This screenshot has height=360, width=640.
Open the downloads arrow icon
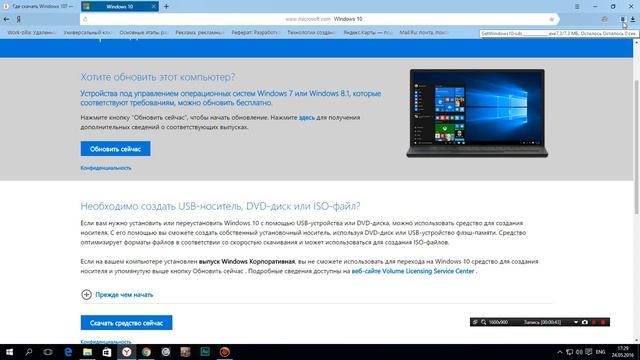tap(633, 19)
